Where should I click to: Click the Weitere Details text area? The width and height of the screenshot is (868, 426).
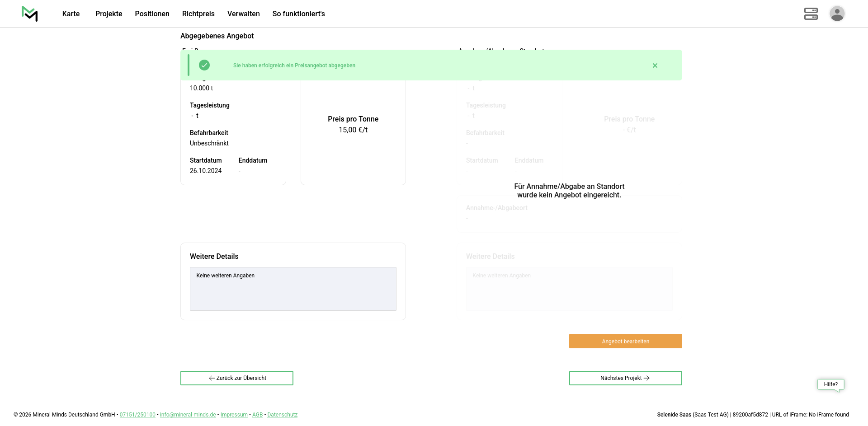pos(293,289)
